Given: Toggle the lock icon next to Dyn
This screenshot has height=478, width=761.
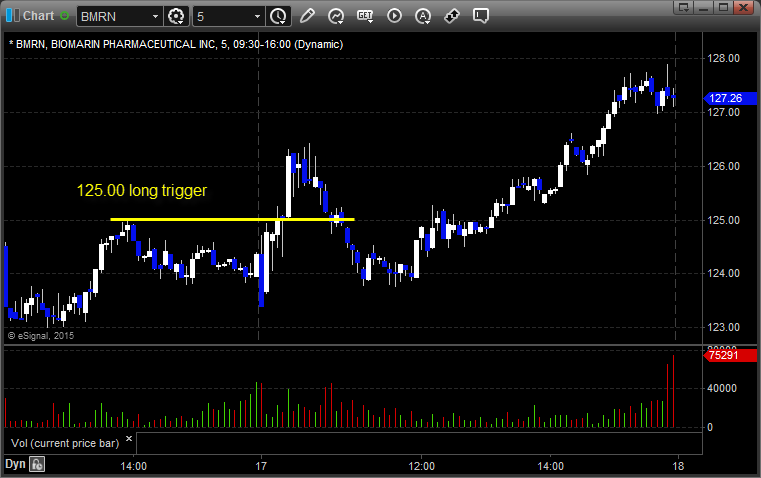Looking at the screenshot, I should coord(37,464).
